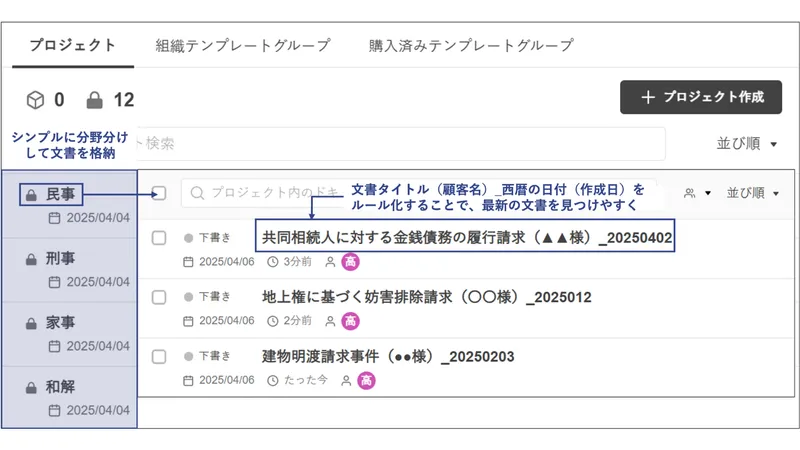Viewport: 800px width, 450px height.
Task: Check the 共同相続人に対する金銭債務 document checkbox
Action: [159, 238]
